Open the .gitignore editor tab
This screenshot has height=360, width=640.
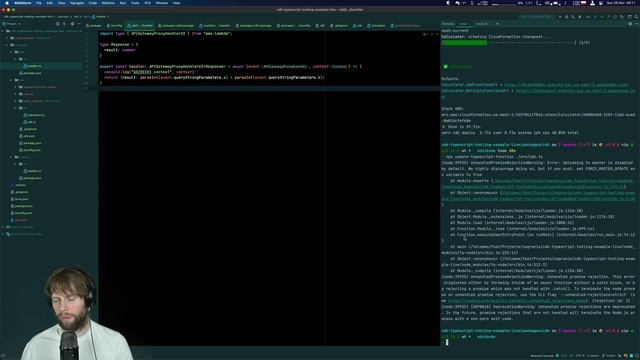click(x=339, y=25)
